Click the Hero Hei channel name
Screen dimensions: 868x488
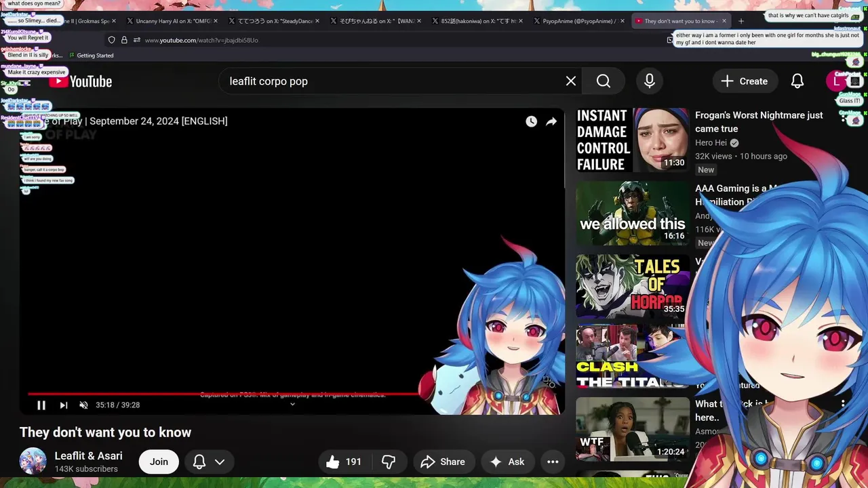coord(711,143)
